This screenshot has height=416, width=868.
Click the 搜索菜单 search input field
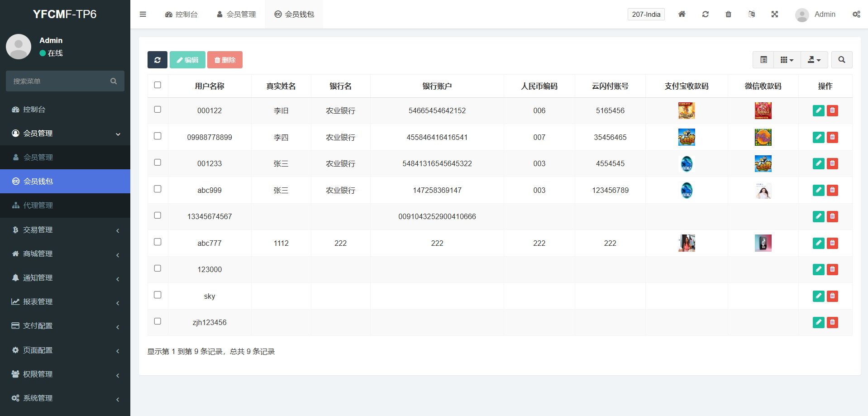[59, 81]
